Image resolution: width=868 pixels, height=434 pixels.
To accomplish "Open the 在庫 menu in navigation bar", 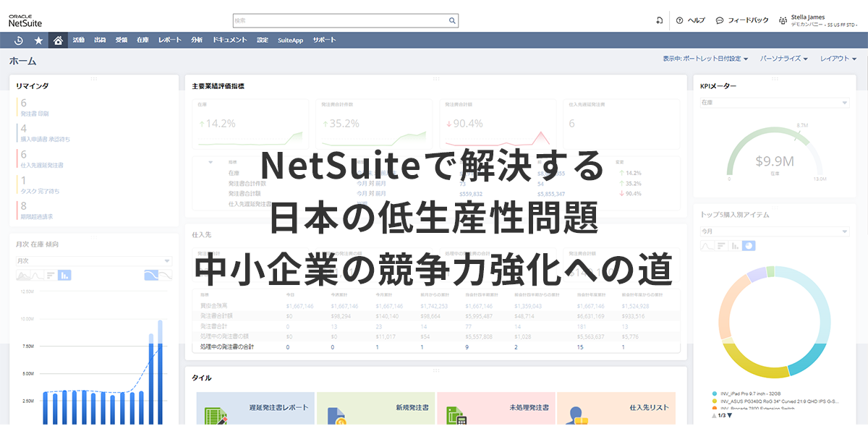I will [x=142, y=41].
